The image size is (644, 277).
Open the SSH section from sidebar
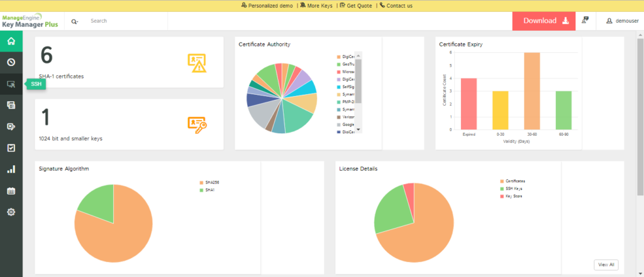click(x=11, y=84)
